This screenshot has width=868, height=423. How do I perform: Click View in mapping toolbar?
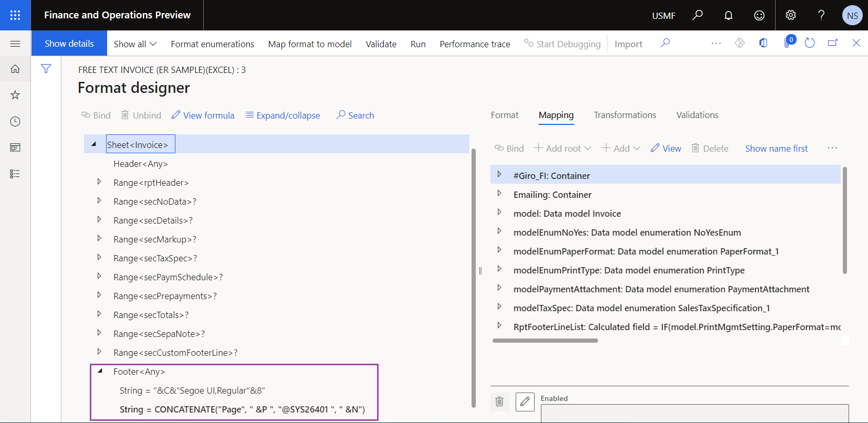click(x=666, y=149)
